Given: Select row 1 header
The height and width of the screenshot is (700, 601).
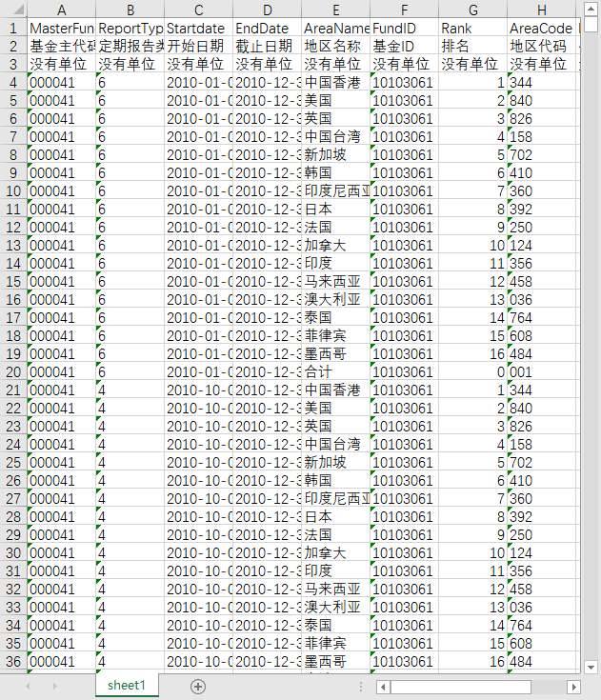Looking at the screenshot, I should tap(13, 29).
